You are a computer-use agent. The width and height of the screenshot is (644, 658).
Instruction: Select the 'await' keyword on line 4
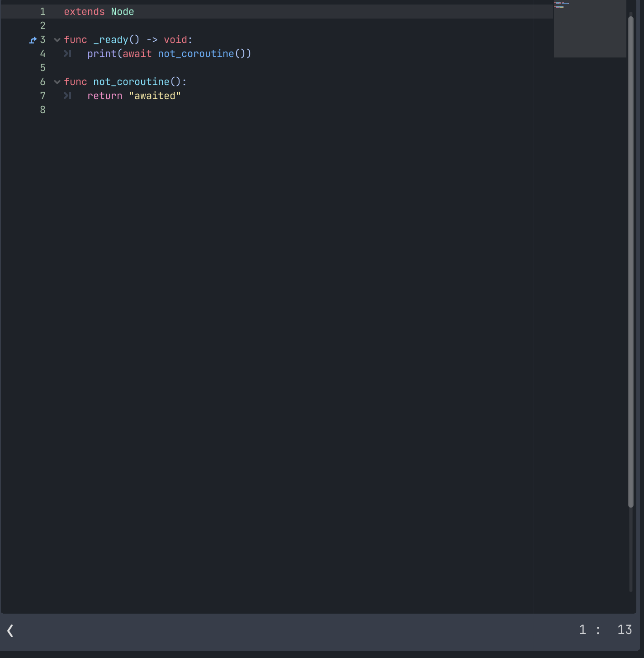pyautogui.click(x=137, y=53)
